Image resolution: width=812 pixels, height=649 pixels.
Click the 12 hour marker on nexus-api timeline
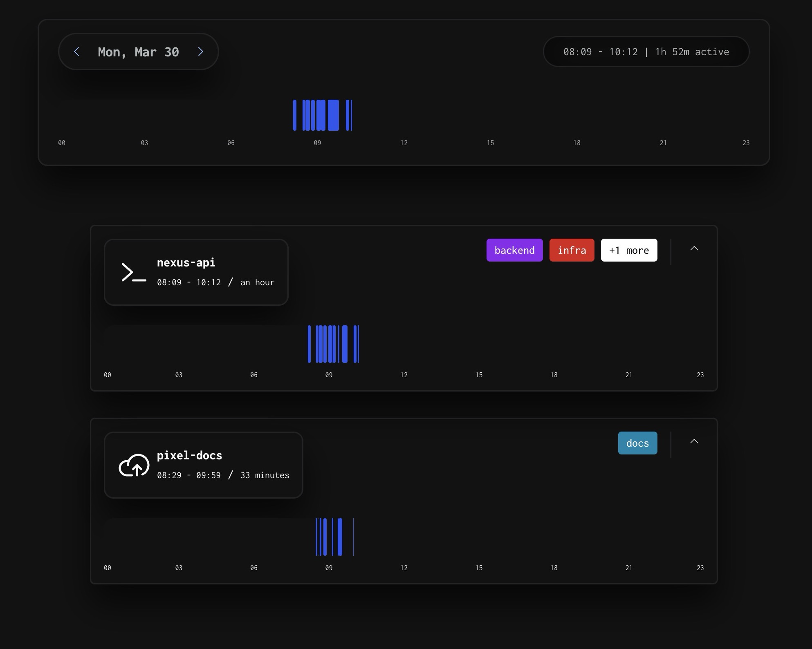(x=404, y=374)
